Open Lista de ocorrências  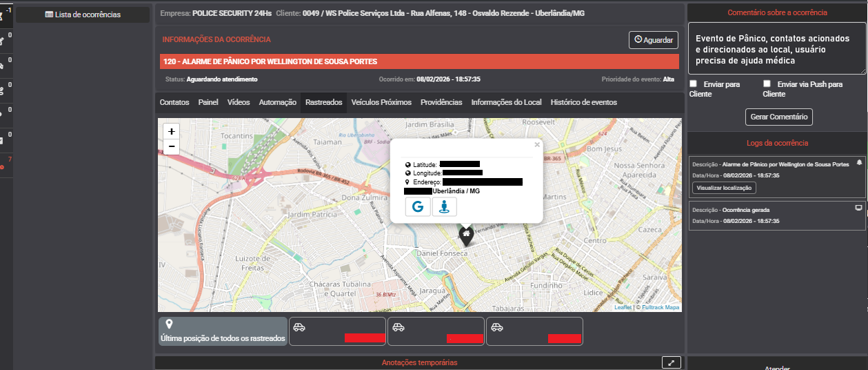point(83,14)
